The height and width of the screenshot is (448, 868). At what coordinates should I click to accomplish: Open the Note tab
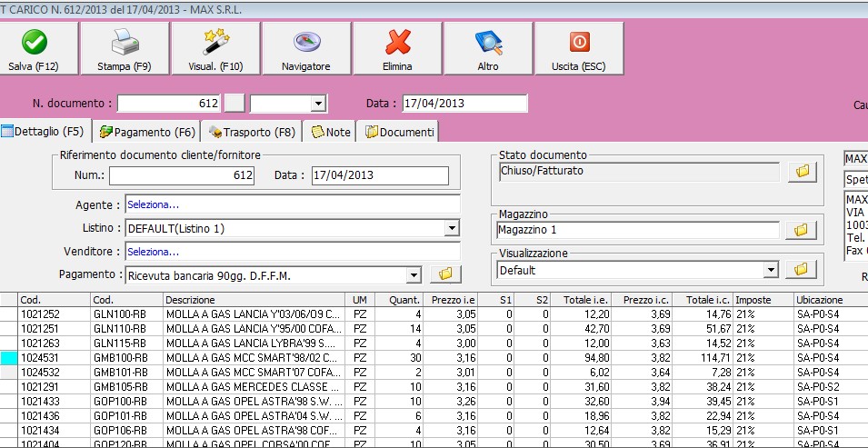pos(331,133)
